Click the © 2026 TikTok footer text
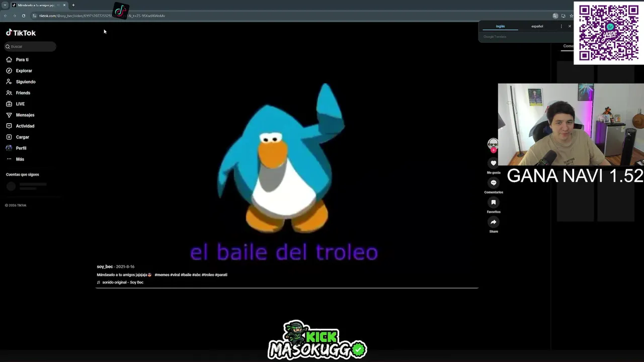 (x=16, y=205)
